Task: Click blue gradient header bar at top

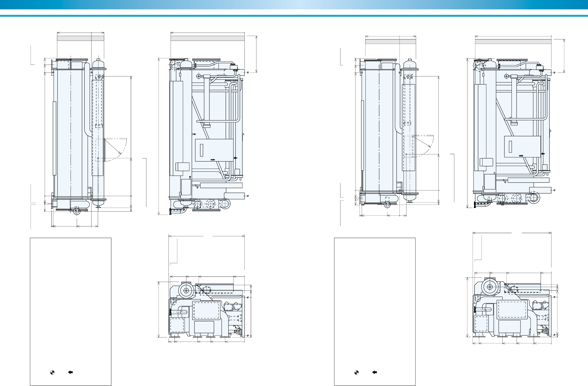Action: pos(294,4)
